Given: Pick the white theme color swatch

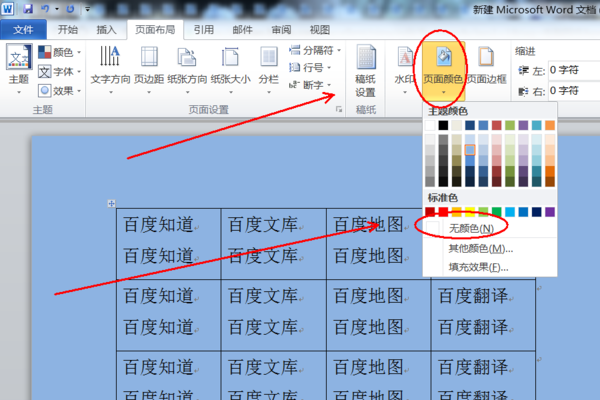Looking at the screenshot, I should pos(430,125).
